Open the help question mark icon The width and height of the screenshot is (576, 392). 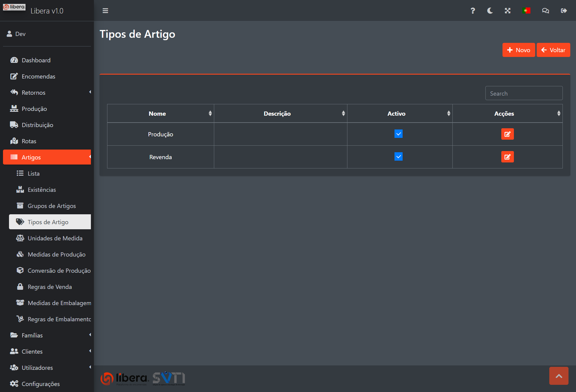[x=472, y=11]
